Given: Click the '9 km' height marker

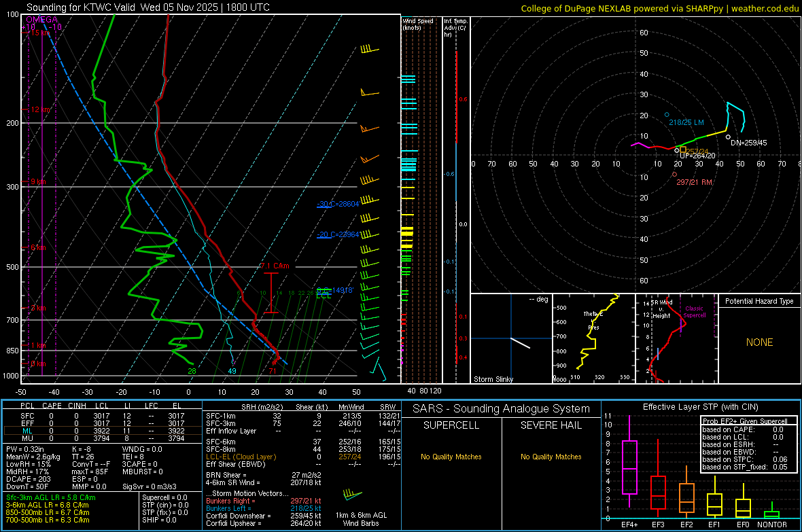Looking at the screenshot, I should coord(38,181).
